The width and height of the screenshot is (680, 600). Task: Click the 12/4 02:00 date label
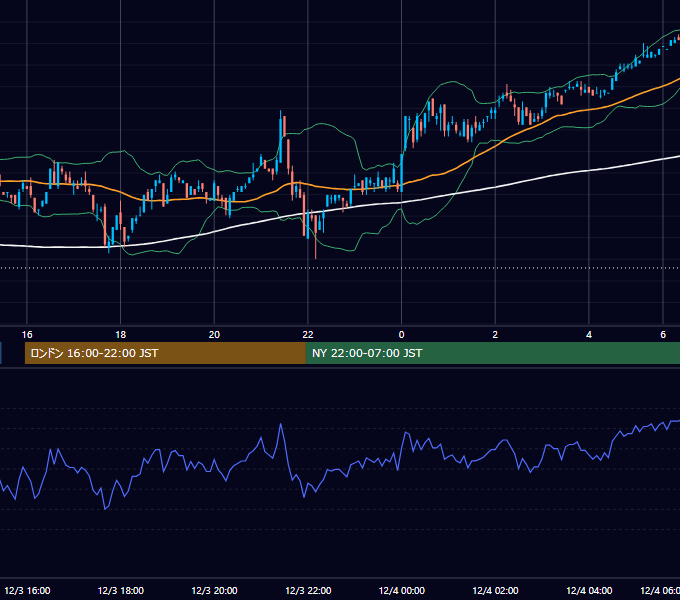click(x=495, y=590)
